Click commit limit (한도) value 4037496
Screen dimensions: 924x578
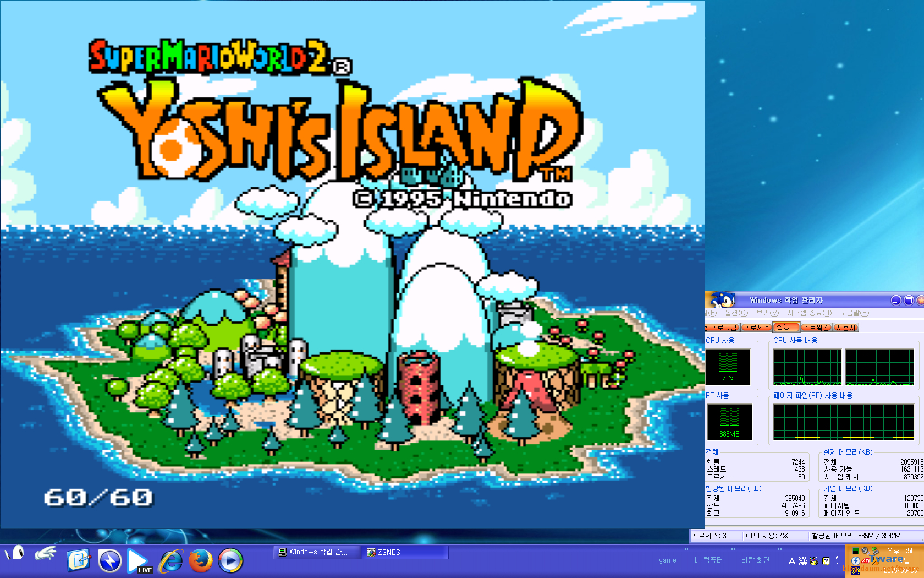click(x=793, y=506)
